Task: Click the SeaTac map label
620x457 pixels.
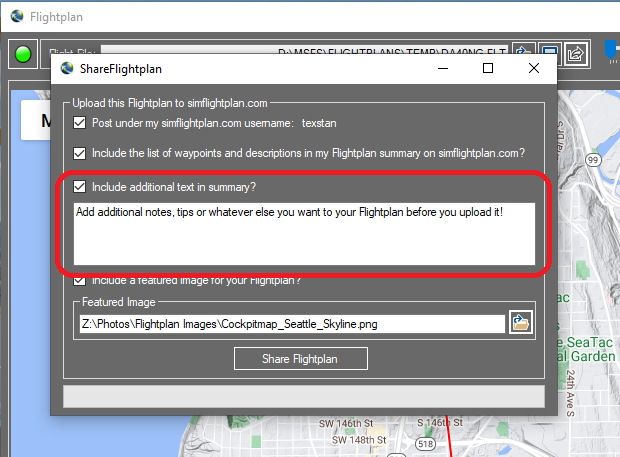Action: 590,342
